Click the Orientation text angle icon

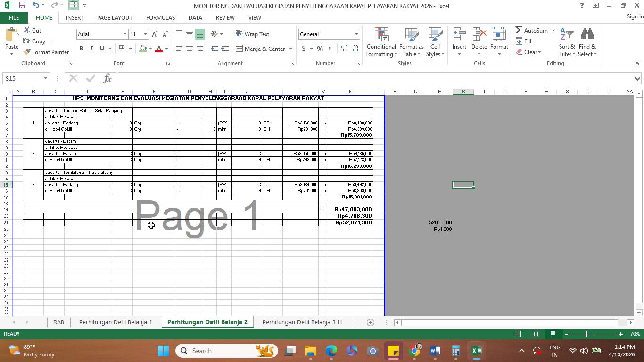click(x=215, y=34)
